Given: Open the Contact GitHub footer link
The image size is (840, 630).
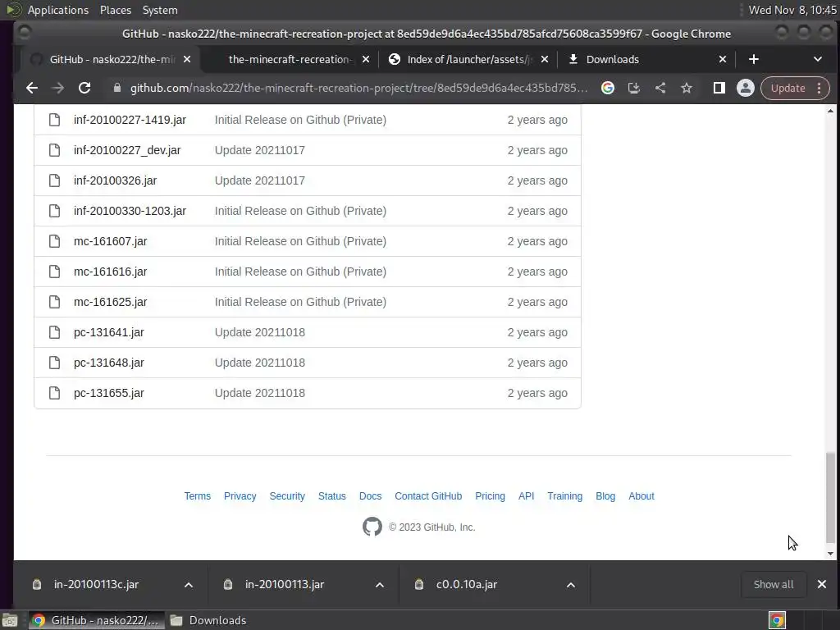Looking at the screenshot, I should [x=428, y=496].
